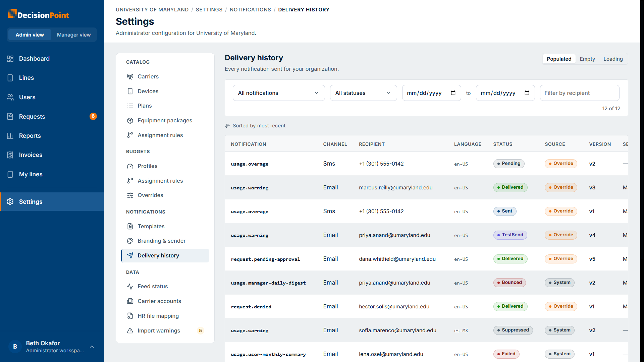Click the request.pending-approval notification
The image size is (644, 362).
265,259
